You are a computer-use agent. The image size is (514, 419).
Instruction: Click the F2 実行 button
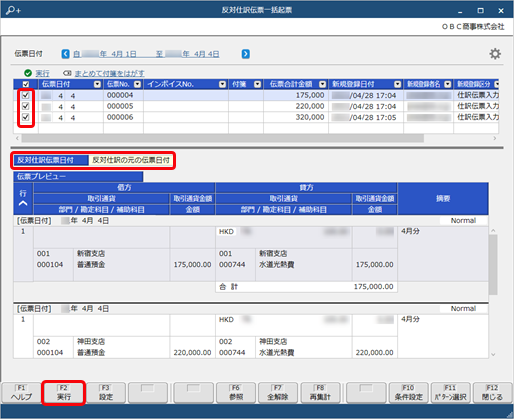[64, 393]
